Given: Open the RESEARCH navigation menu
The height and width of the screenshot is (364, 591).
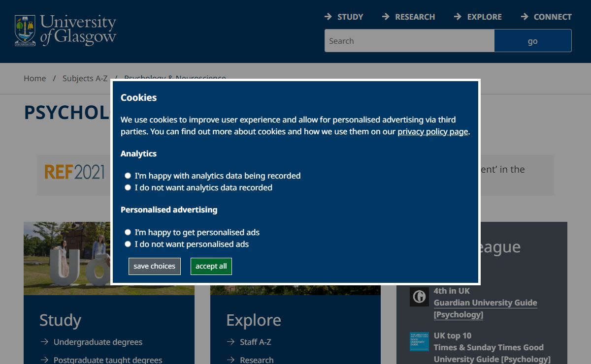Looking at the screenshot, I should tap(415, 17).
